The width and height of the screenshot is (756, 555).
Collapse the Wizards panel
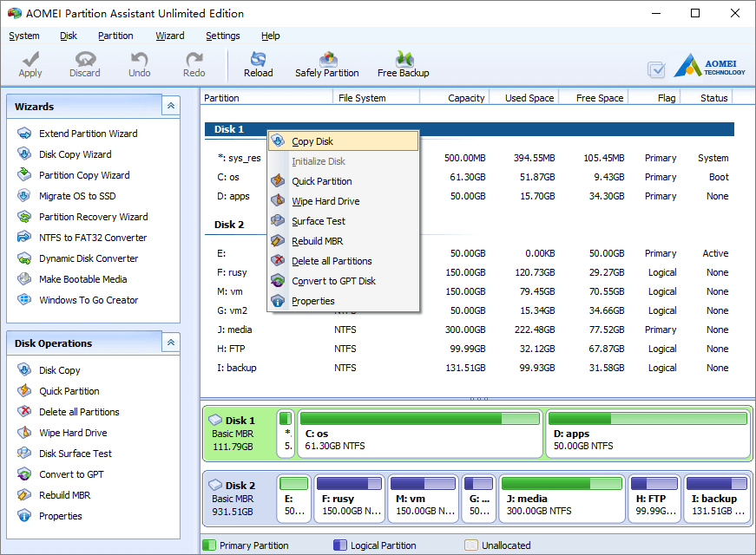[x=171, y=106]
